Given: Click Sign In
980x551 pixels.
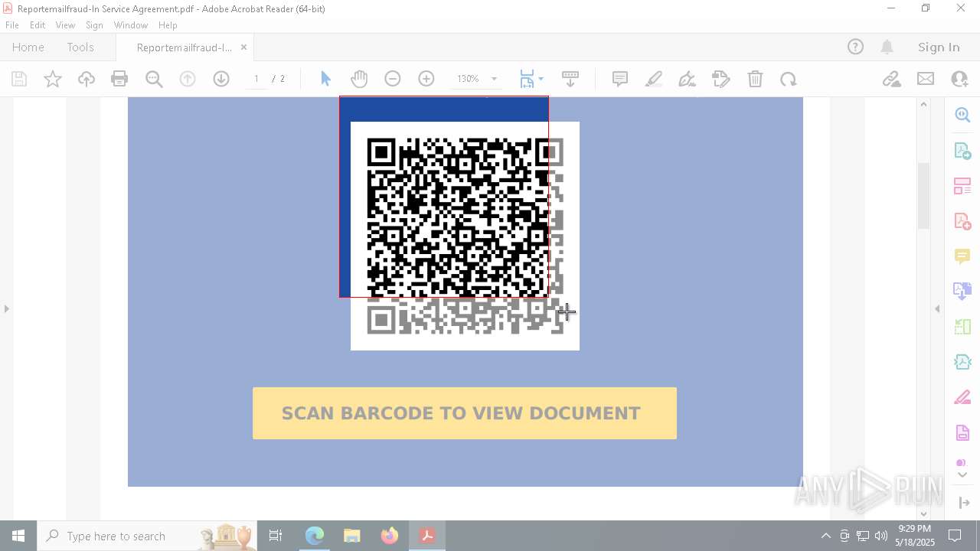Looking at the screenshot, I should coord(939,47).
